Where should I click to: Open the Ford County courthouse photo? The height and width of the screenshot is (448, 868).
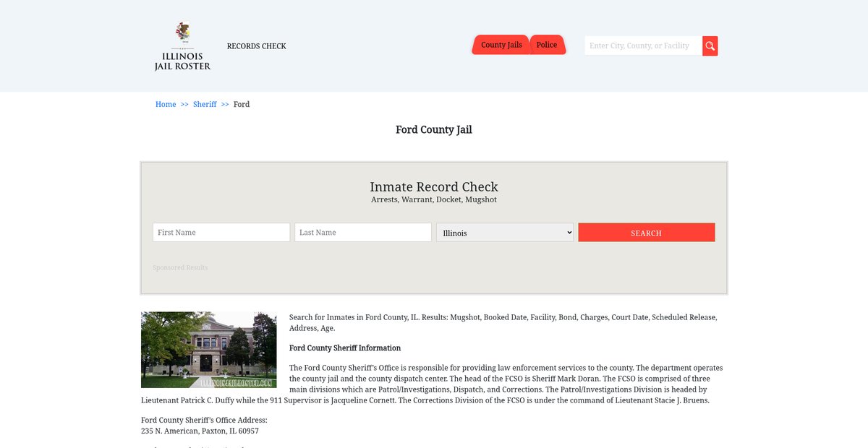click(209, 350)
